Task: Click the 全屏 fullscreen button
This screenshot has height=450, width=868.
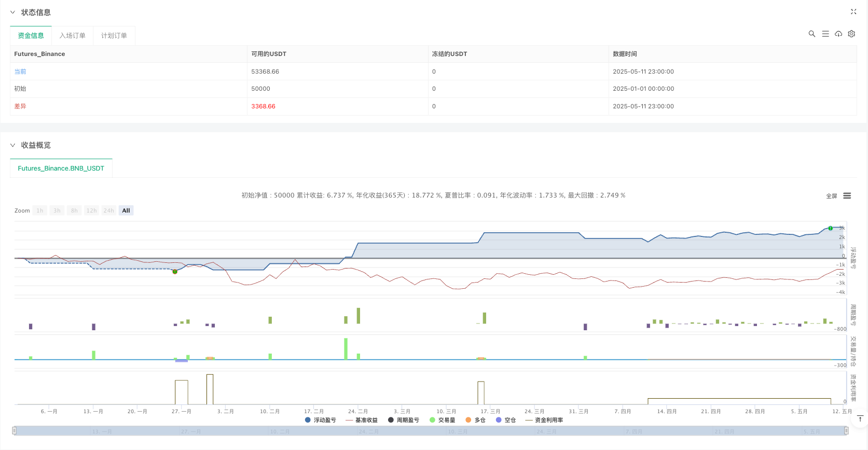Action: 831,196
